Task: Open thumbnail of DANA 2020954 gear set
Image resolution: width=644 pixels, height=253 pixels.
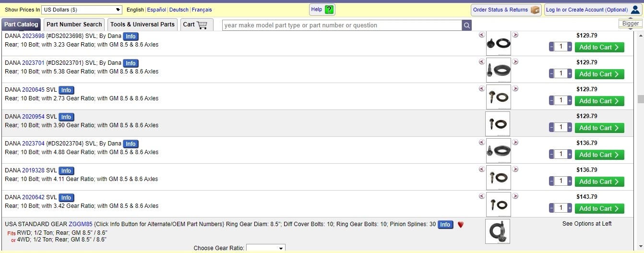Action: 498,124
